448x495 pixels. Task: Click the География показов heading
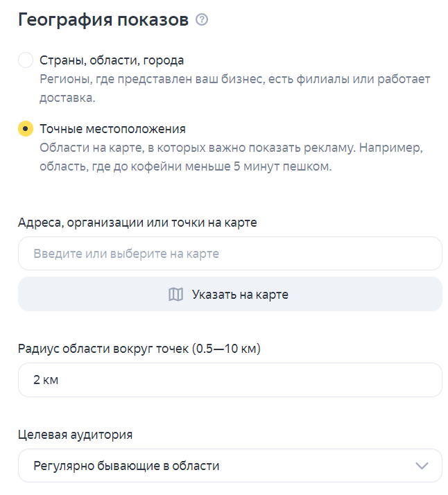tap(103, 20)
